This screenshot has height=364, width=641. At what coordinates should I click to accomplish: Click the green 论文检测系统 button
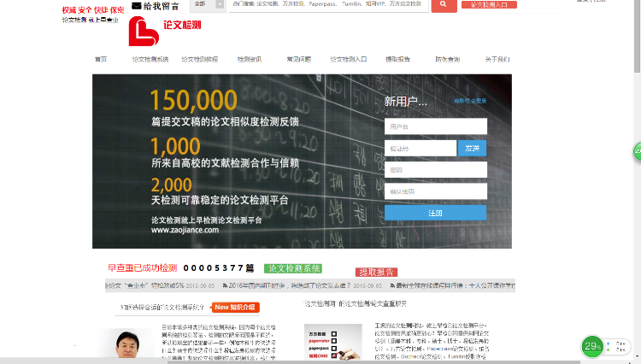[293, 268]
